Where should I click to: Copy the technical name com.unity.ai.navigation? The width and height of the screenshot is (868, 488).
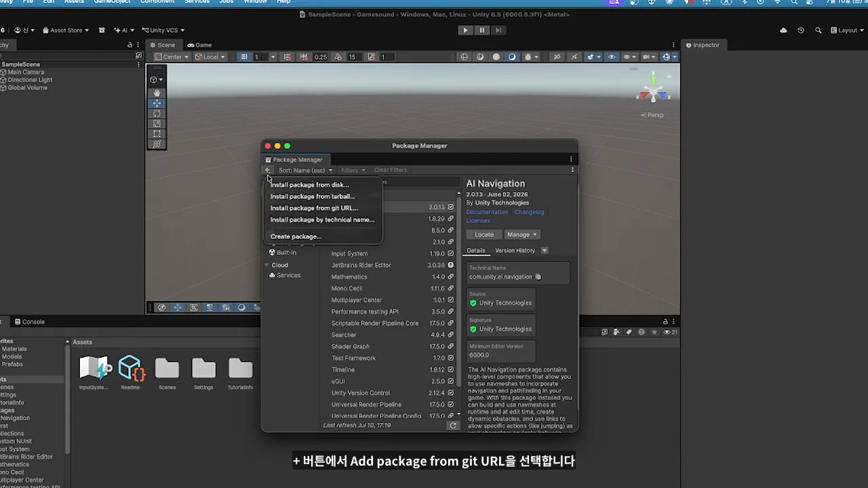538,277
